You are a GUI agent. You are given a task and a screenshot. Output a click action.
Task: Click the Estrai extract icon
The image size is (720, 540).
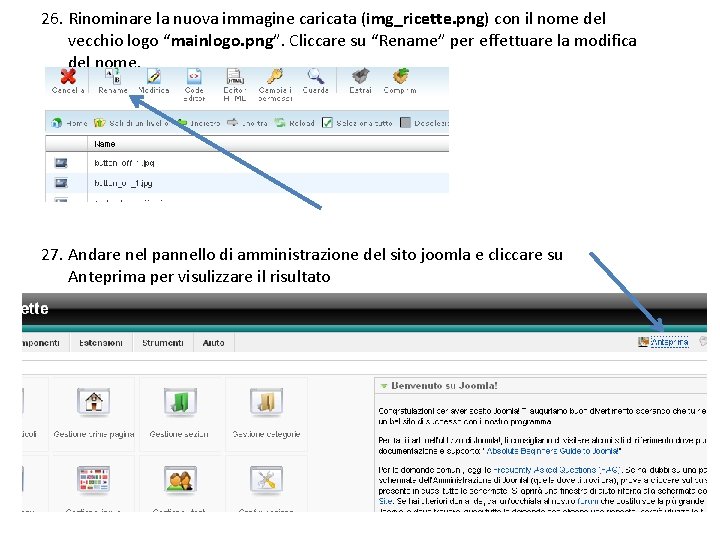click(x=360, y=76)
